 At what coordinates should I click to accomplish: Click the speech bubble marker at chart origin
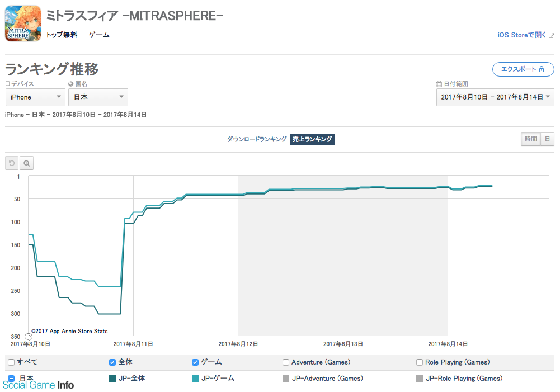(28, 337)
